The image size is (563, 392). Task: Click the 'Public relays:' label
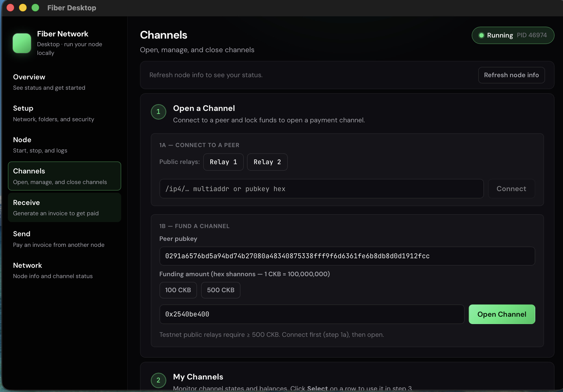pos(179,162)
